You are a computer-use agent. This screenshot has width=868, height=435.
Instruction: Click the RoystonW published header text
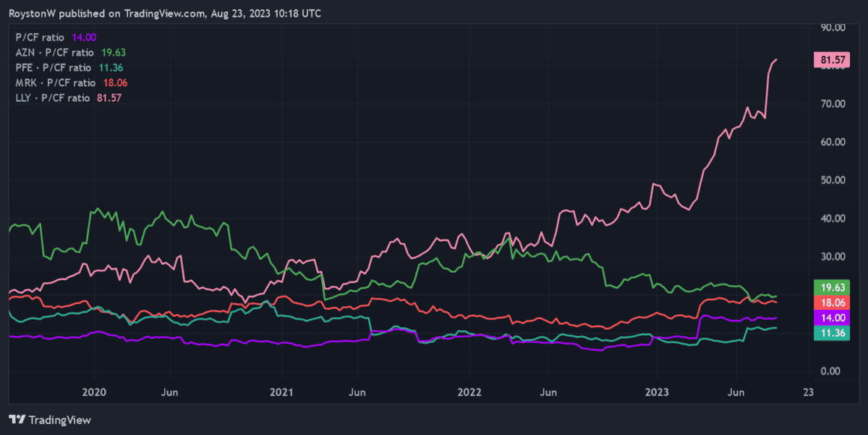pyautogui.click(x=165, y=14)
